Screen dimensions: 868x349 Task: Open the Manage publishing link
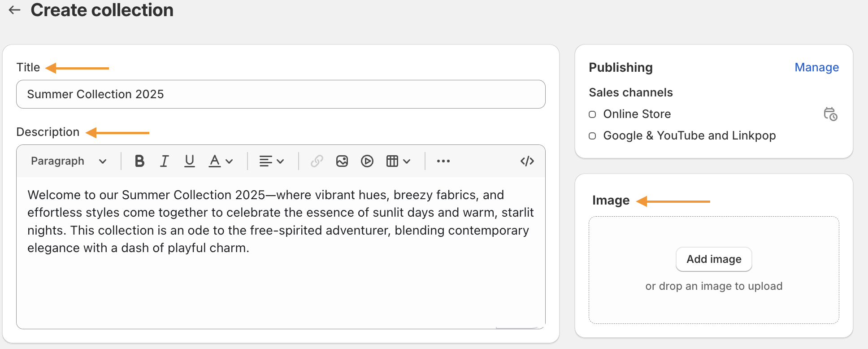click(816, 67)
